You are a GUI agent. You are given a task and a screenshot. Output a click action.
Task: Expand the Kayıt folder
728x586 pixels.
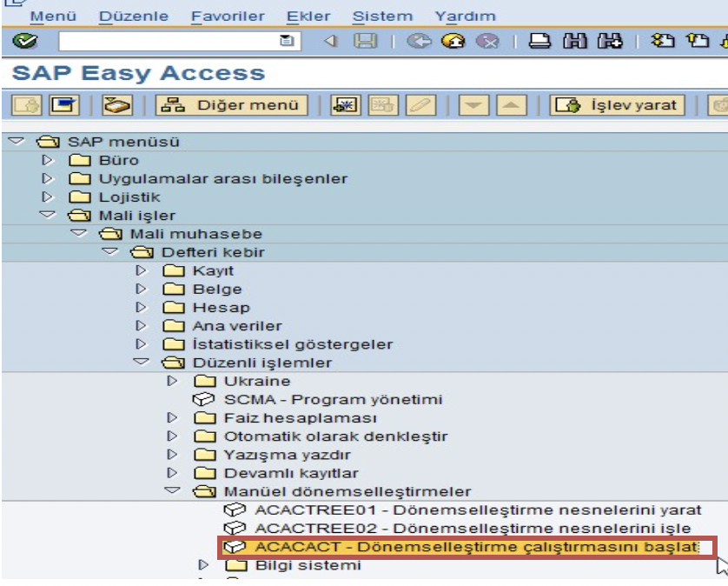[141, 270]
